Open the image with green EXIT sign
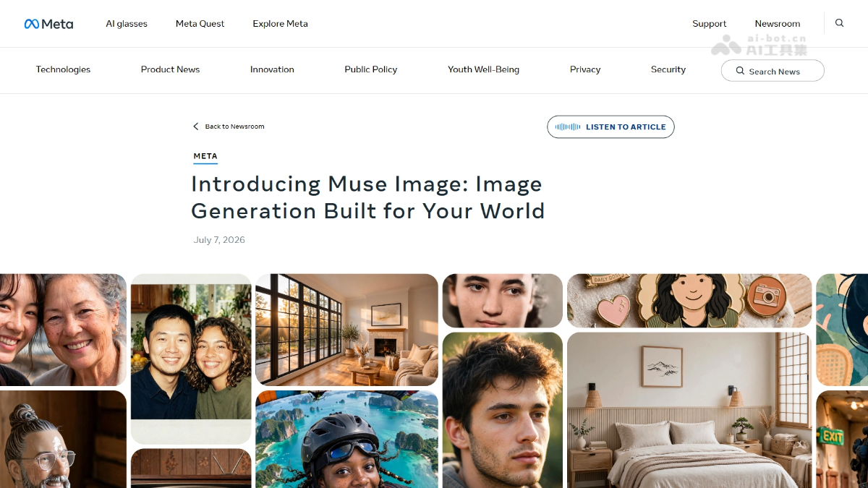Viewport: 868px width, 488px height. tap(842, 440)
